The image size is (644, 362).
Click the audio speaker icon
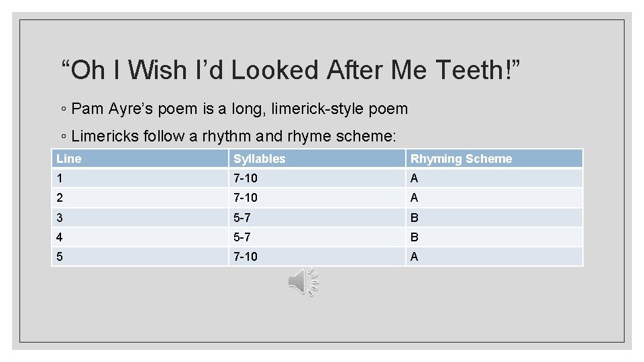[303, 282]
